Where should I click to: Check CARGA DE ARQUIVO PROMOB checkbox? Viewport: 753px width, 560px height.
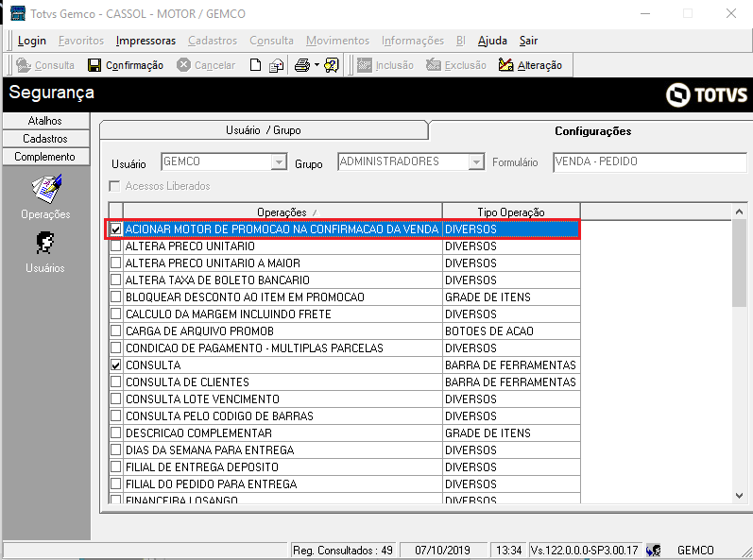pos(115,331)
